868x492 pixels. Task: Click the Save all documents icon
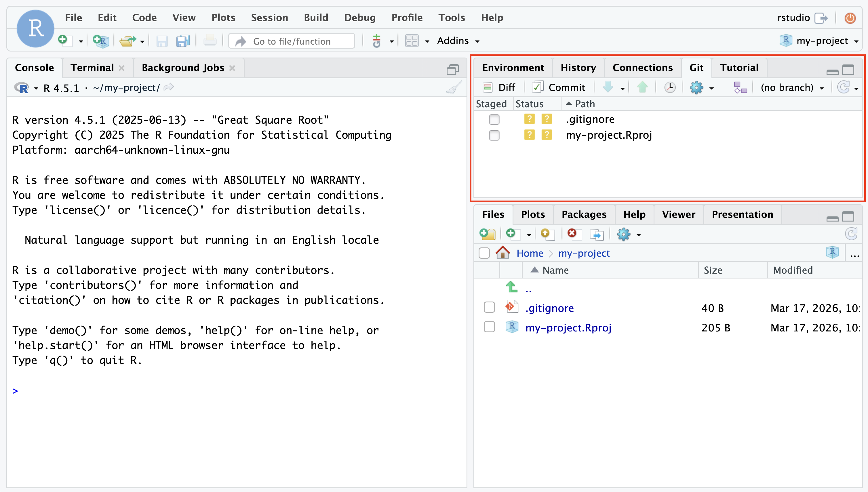(x=183, y=41)
